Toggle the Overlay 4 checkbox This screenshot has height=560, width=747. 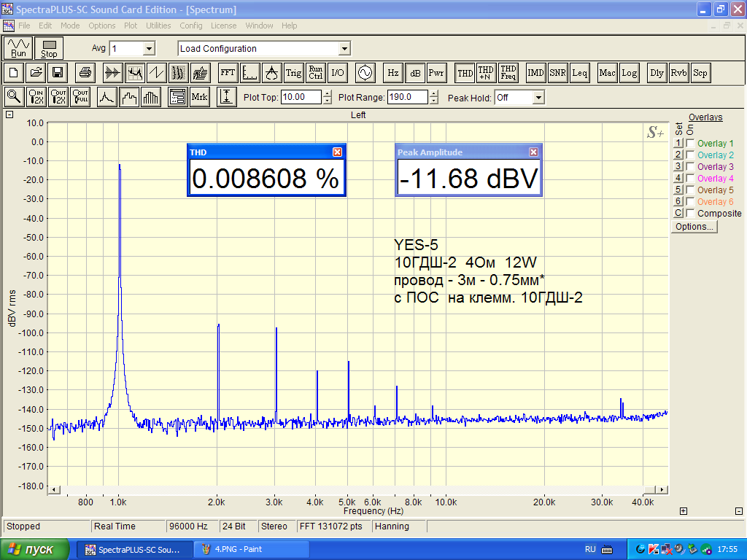(690, 179)
